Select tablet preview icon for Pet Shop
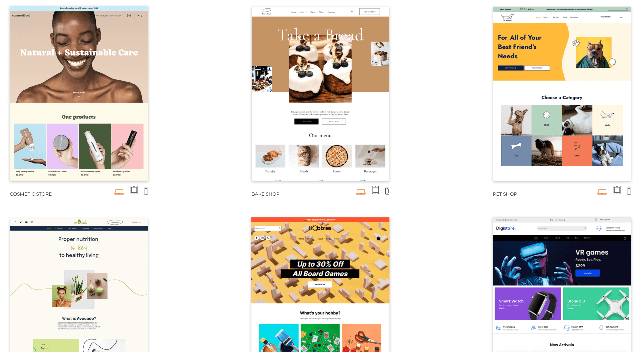Viewport: 644px width, 352px height. click(617, 190)
